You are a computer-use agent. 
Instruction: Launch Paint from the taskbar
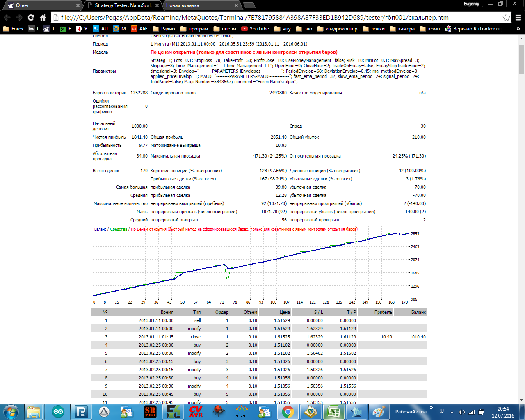pos(378,412)
